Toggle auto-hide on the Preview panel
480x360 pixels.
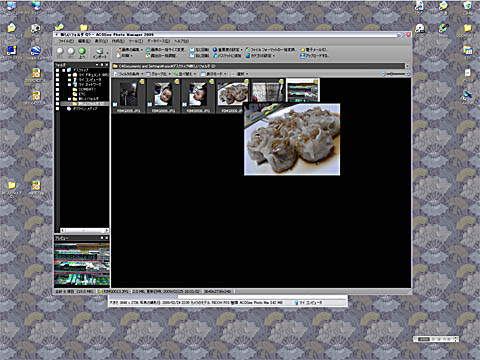pyautogui.click(x=102, y=238)
